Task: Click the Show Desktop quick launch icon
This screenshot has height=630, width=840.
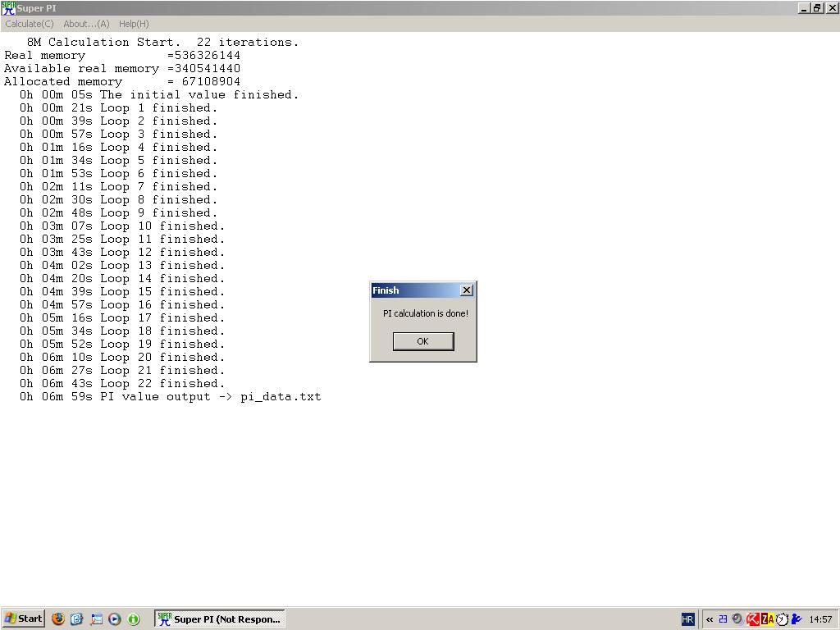Action: (96, 619)
